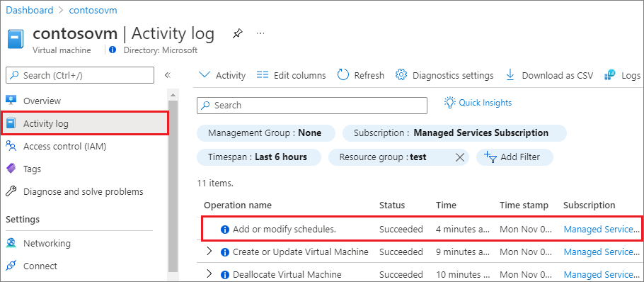Sort by Subscription column header
Image resolution: width=644 pixels, height=282 pixels.
(x=590, y=205)
